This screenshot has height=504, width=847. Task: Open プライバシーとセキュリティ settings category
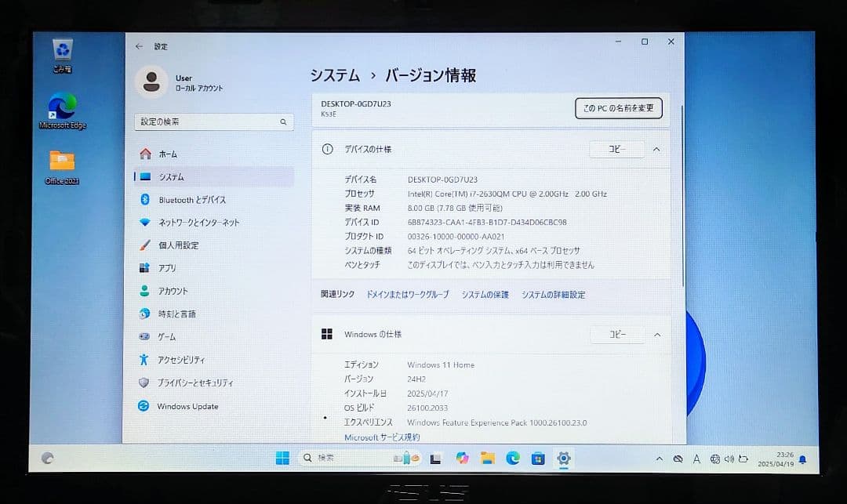coord(214,383)
